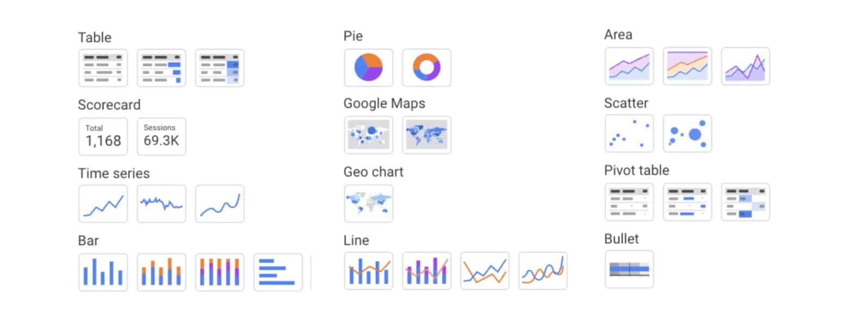868x319 pixels.
Task: Select the Geo chart world map icon
Action: 368,204
